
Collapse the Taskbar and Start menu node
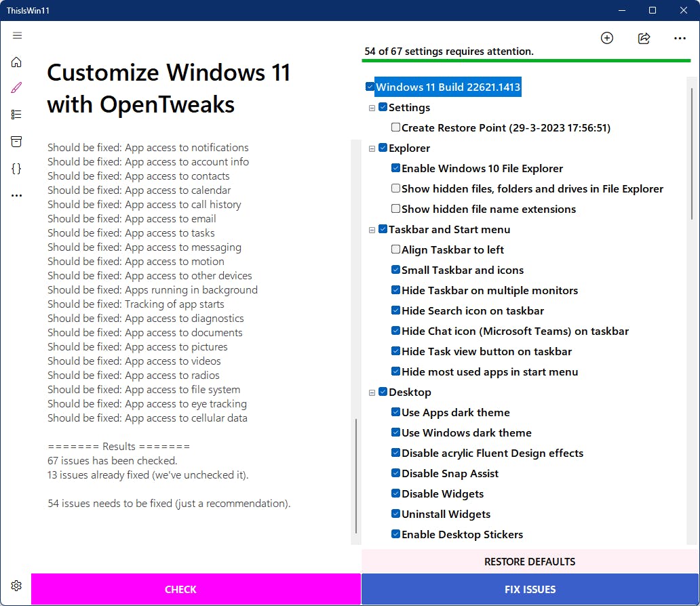(372, 230)
